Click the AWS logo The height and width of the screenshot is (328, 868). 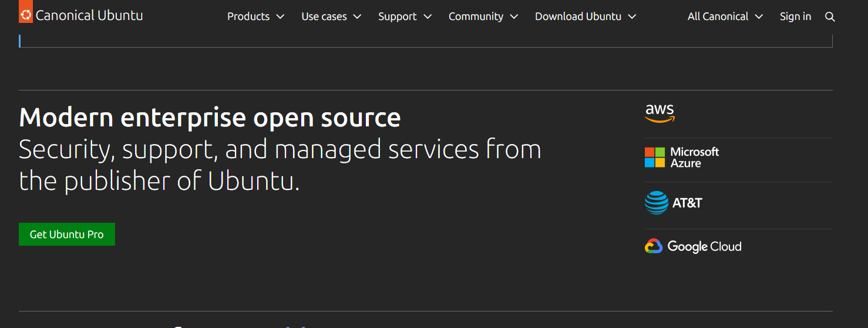[660, 113]
